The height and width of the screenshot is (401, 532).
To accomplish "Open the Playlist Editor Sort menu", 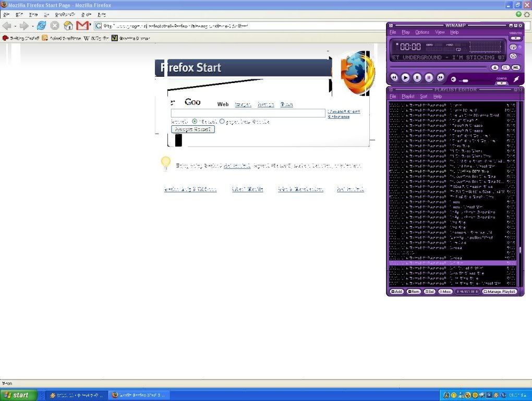I will point(424,97).
